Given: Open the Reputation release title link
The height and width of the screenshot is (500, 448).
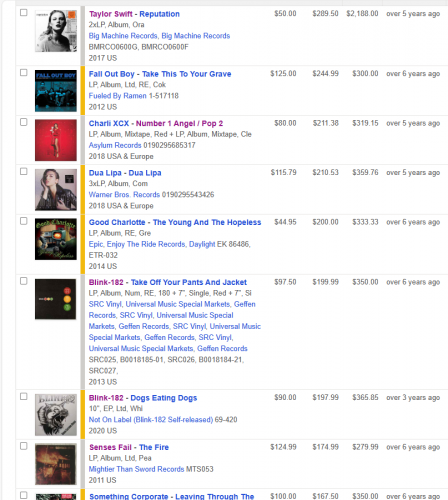Looking at the screenshot, I should coord(159,14).
